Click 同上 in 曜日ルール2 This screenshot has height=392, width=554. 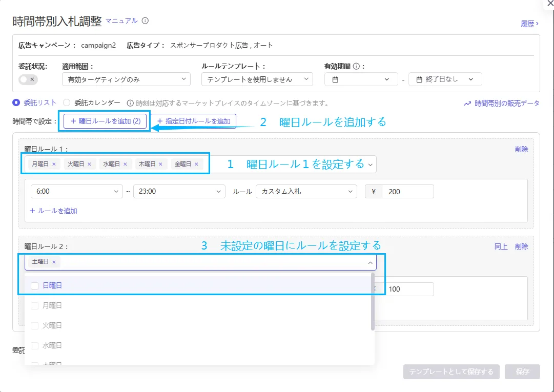tap(501, 246)
